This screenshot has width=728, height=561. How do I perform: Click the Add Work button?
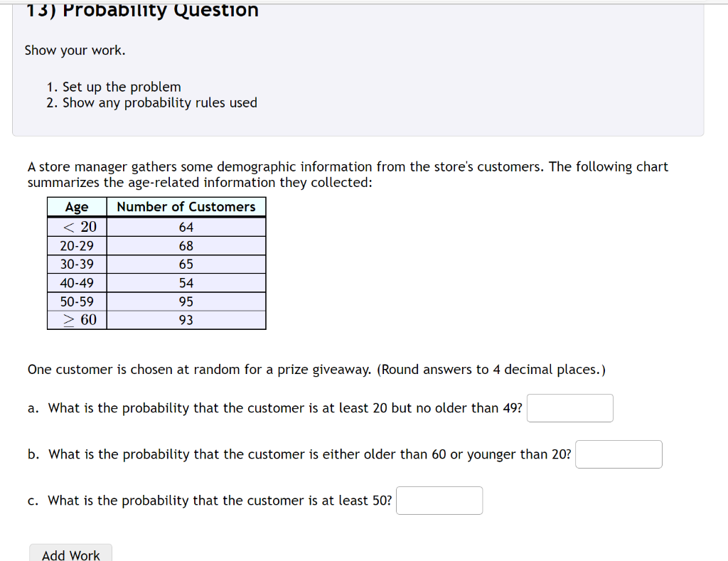(x=70, y=555)
